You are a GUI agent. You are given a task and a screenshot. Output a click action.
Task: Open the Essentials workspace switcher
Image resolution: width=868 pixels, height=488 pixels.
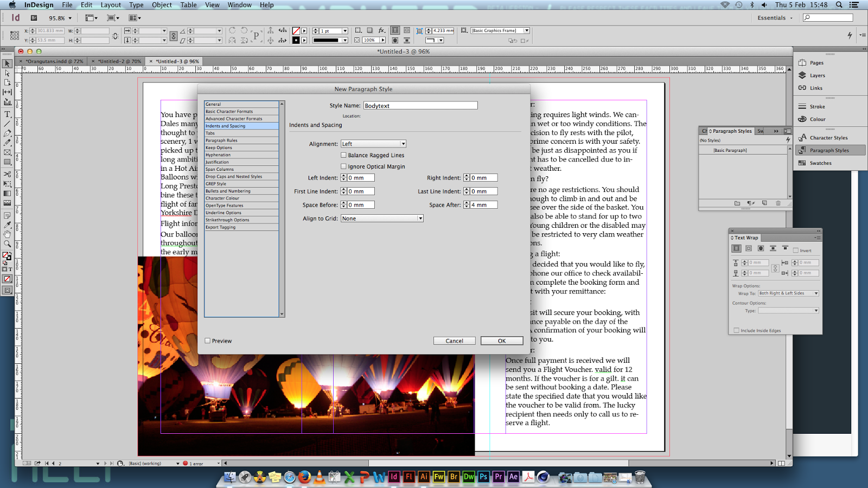(775, 18)
